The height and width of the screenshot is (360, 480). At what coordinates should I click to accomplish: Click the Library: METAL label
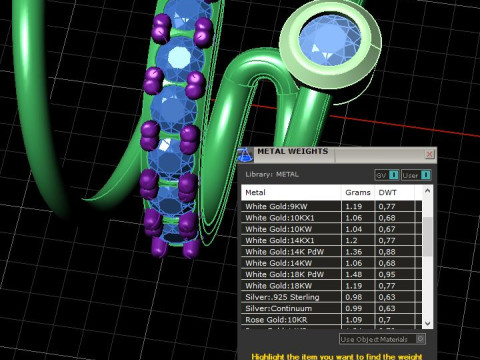(x=272, y=174)
